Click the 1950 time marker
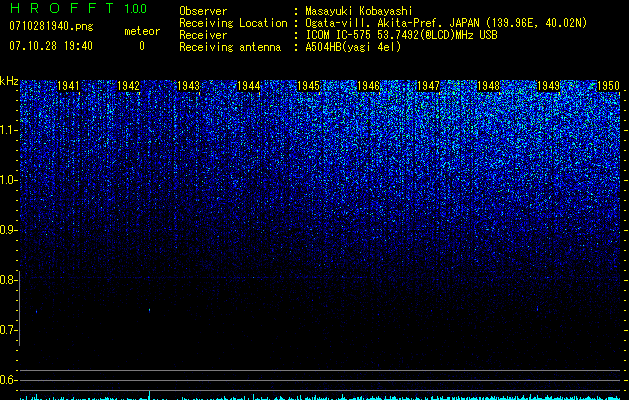The height and width of the screenshot is (400, 629). click(608, 86)
